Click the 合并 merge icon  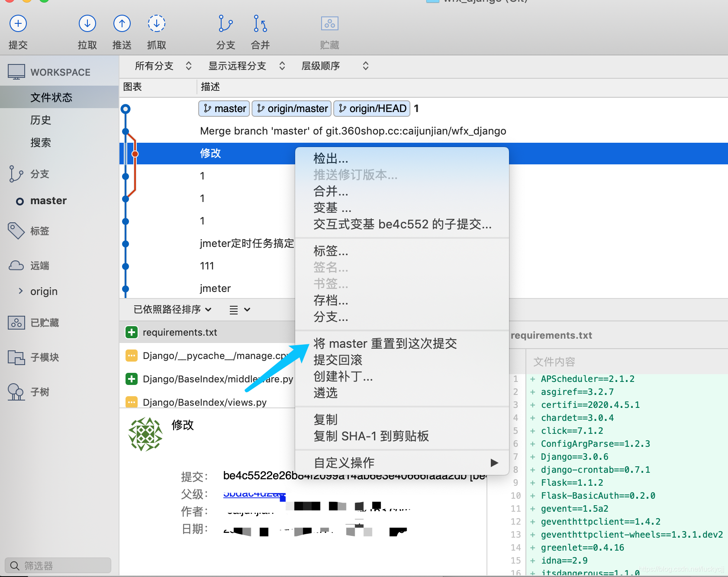point(259,23)
